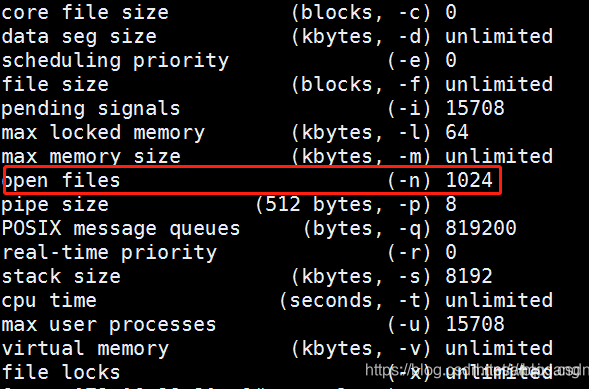Click the 'virtual memory' label

[x=85, y=349]
